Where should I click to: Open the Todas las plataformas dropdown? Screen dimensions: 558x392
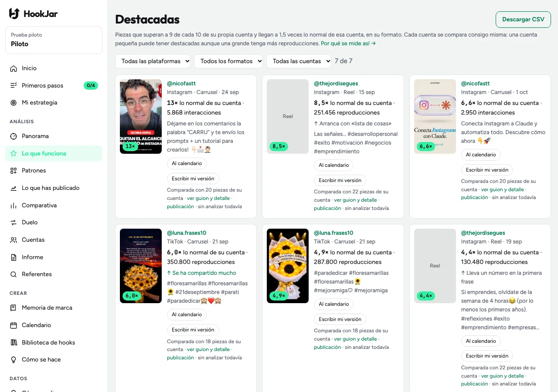pos(153,61)
